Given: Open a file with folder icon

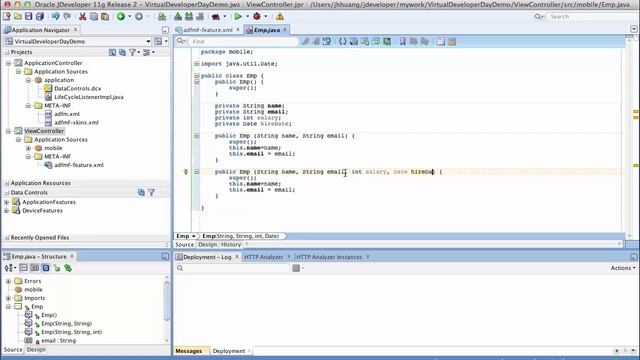Looking at the screenshot, I should tap(18, 17).
